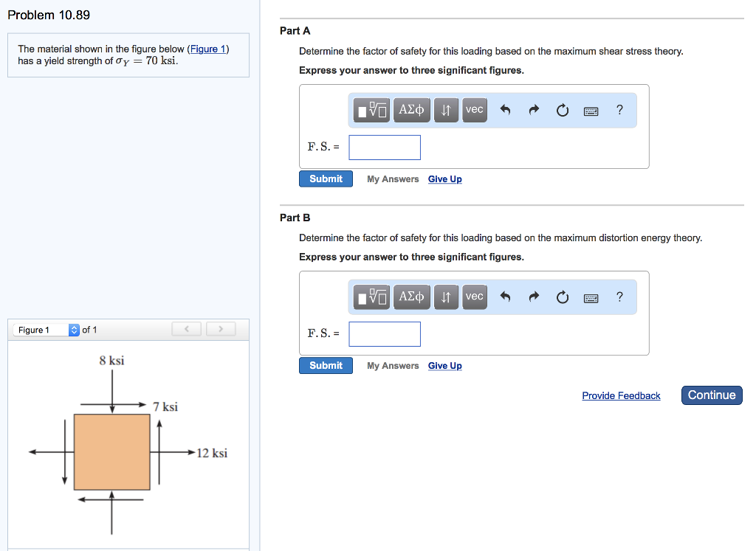Image resolution: width=756 pixels, height=551 pixels.
Task: Click the F.S. answer field in Part A
Action: coord(384,147)
